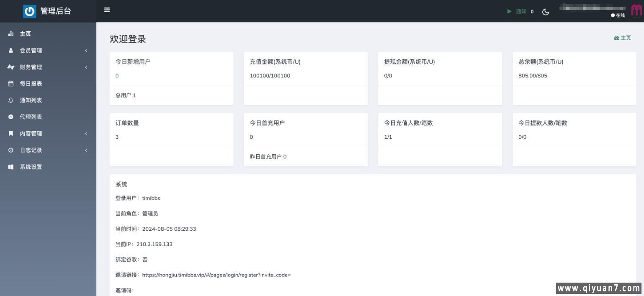
Task: Click the calendar icon for 每日报表
Action: [x=11, y=84]
